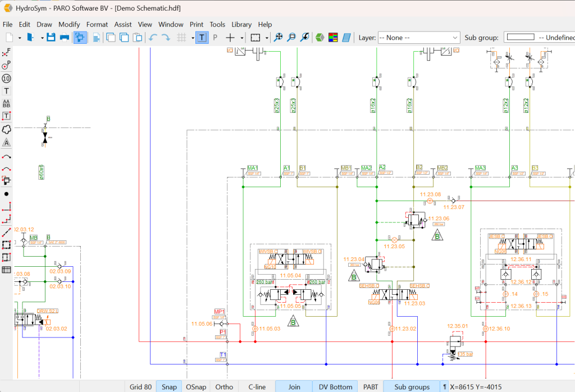575x392 pixels.
Task: Undo the last action
Action: [153, 38]
